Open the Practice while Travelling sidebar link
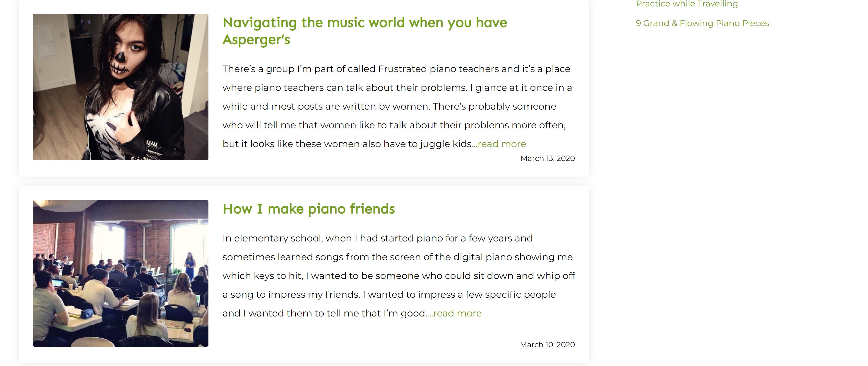Screen dimensions: 868x366 click(x=686, y=4)
